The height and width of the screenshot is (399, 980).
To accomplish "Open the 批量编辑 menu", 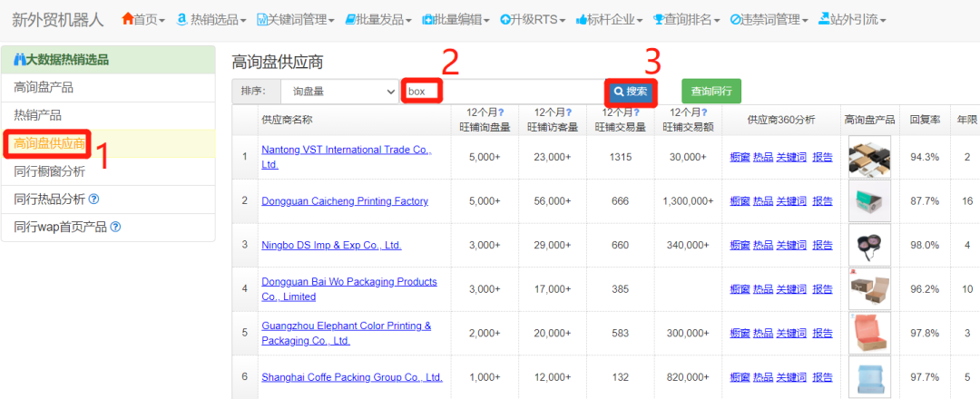I will pyautogui.click(x=456, y=20).
